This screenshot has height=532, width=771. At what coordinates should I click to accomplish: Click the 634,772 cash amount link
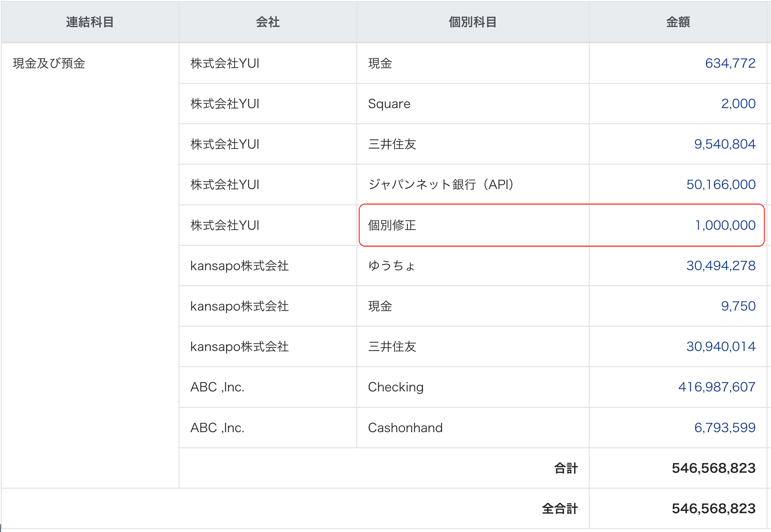pos(730,63)
